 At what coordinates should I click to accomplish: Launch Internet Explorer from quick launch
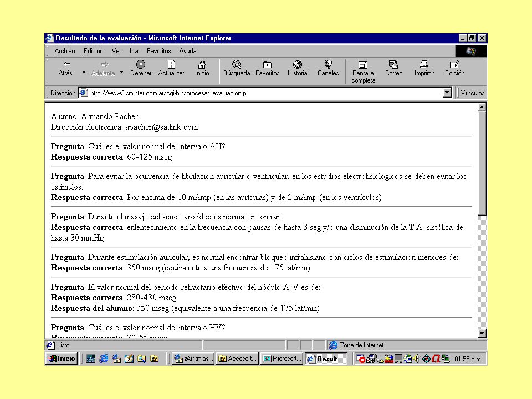104,359
